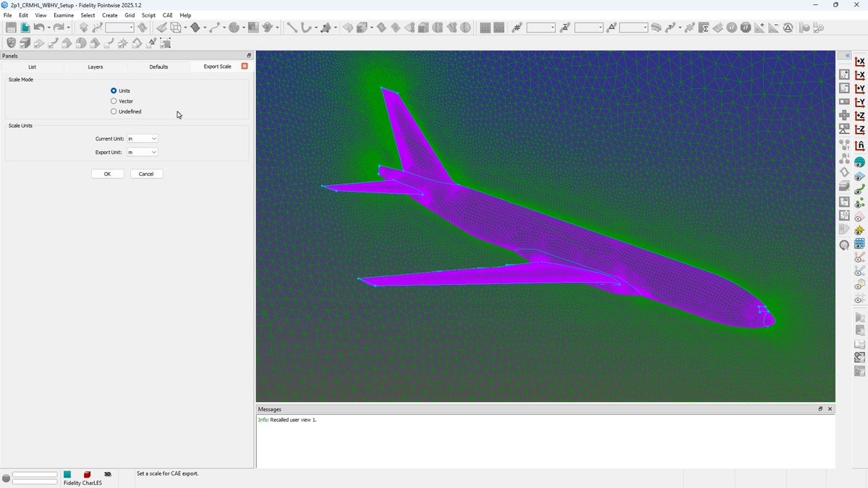Click the Undo arrow icon
Screen dimensions: 868x488
39,27
